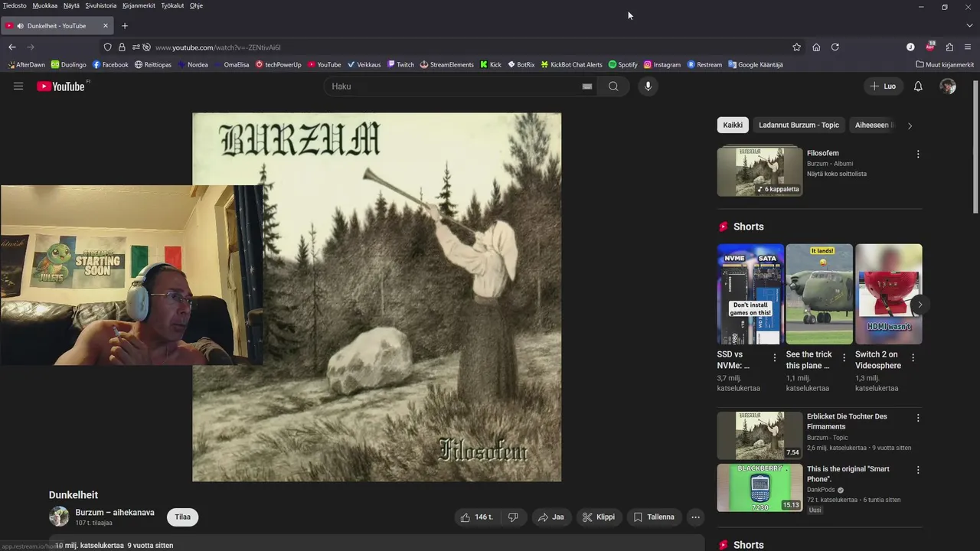Select the Aiheeseen filter chip
This screenshot has width=980, height=551.
[x=873, y=125]
